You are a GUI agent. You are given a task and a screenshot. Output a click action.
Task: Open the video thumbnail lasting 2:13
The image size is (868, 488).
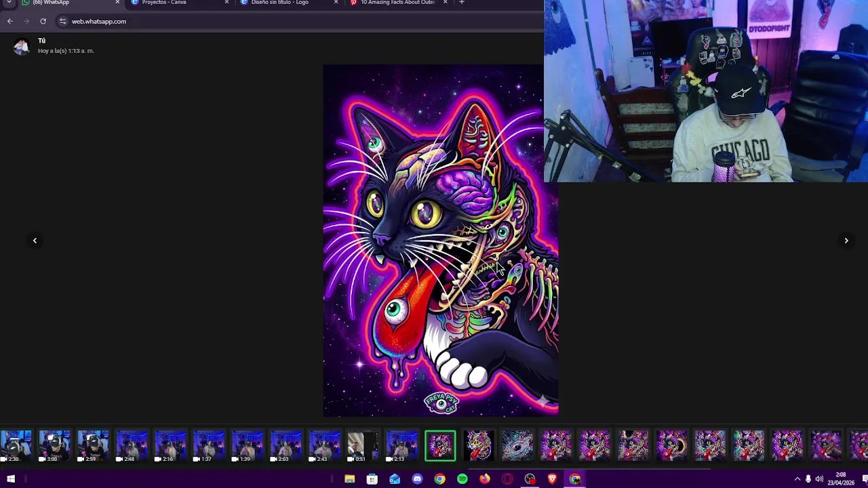(x=402, y=446)
